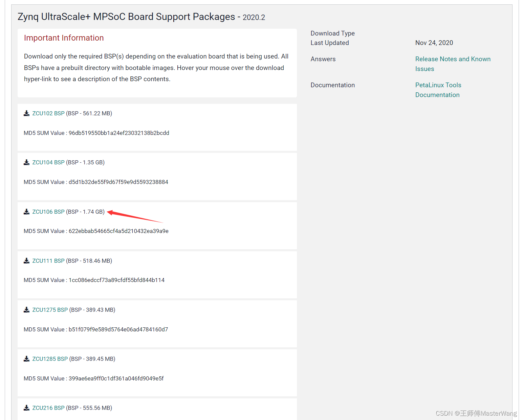Click the download icon beside ZCU104 BSP
The image size is (522, 420).
point(26,162)
